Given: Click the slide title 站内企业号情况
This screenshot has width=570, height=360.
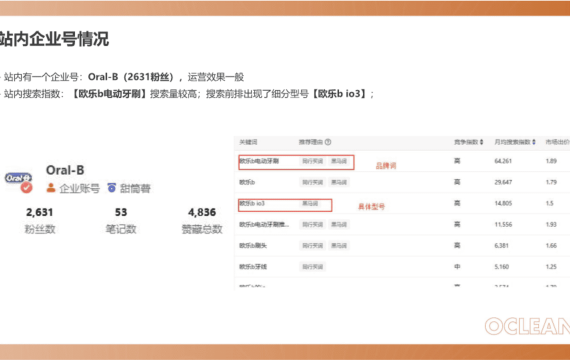Looking at the screenshot, I should (54, 39).
